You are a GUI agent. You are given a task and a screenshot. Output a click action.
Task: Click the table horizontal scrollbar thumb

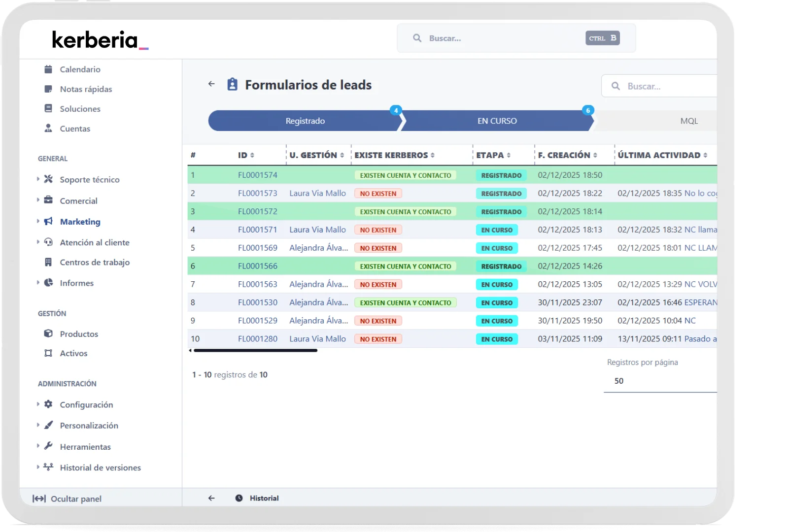pyautogui.click(x=255, y=351)
